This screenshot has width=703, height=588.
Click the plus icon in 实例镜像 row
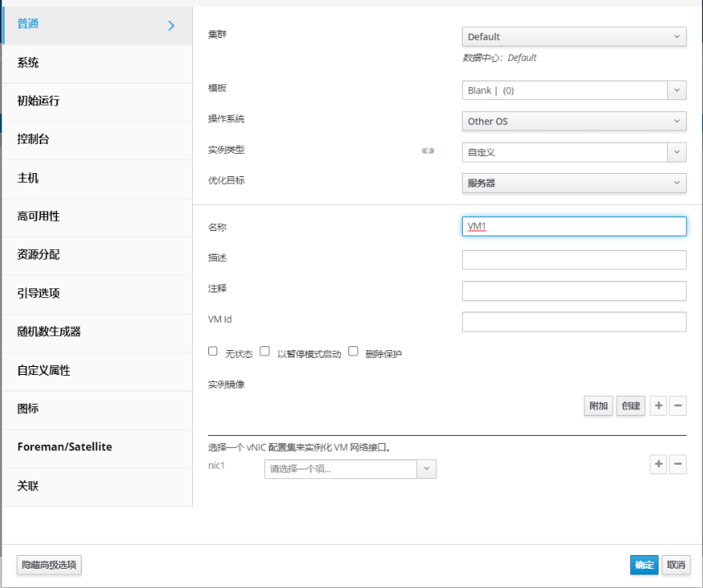(x=658, y=406)
